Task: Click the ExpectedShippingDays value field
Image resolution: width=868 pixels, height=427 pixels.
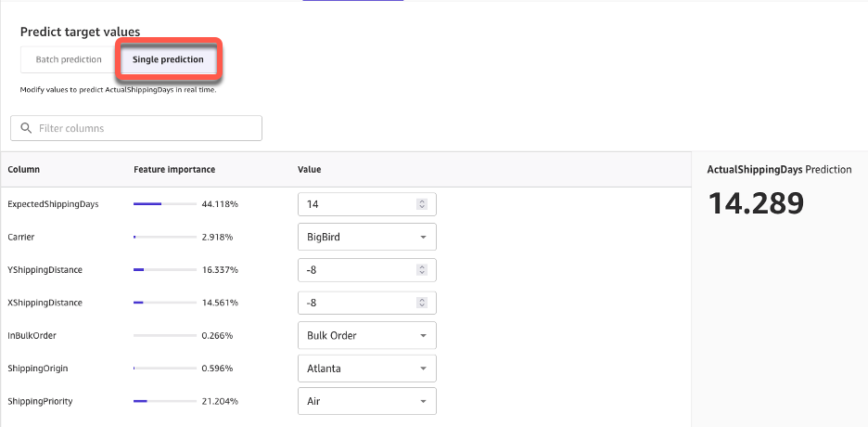Action: coord(357,204)
